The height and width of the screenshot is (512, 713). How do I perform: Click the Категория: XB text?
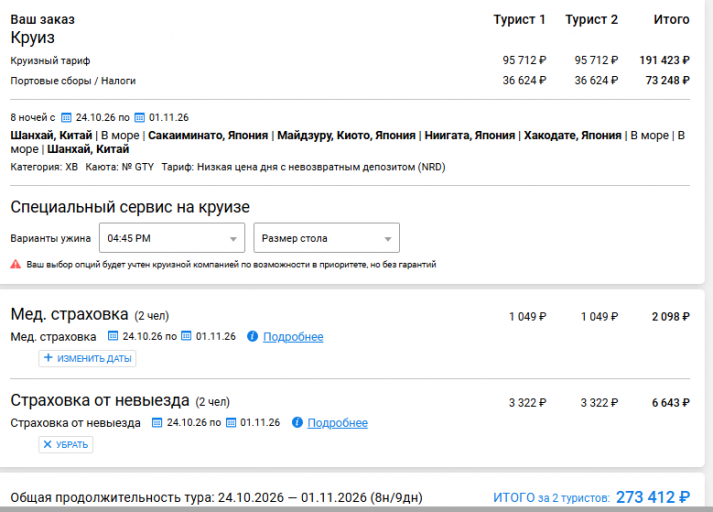tap(44, 167)
